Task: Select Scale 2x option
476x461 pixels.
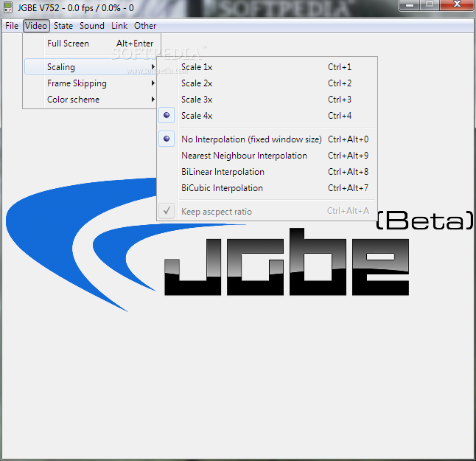Action: tap(267, 83)
